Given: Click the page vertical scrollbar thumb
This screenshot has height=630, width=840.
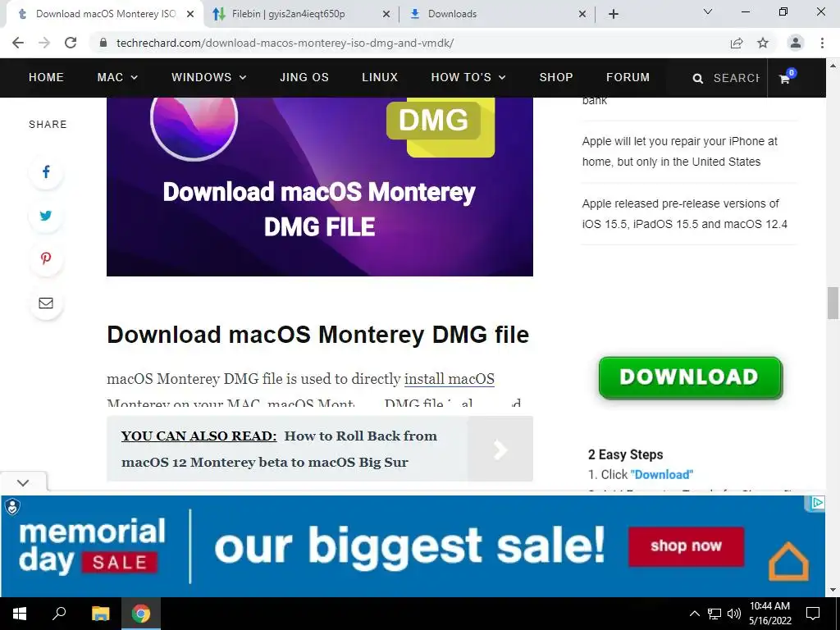Looking at the screenshot, I should tap(833, 304).
